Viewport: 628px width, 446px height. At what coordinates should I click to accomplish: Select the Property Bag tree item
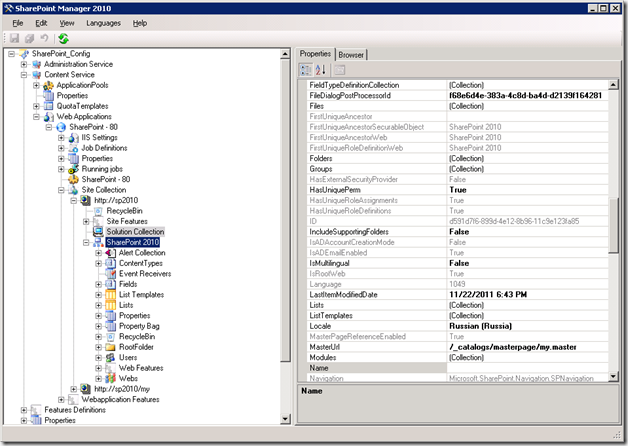[139, 326]
